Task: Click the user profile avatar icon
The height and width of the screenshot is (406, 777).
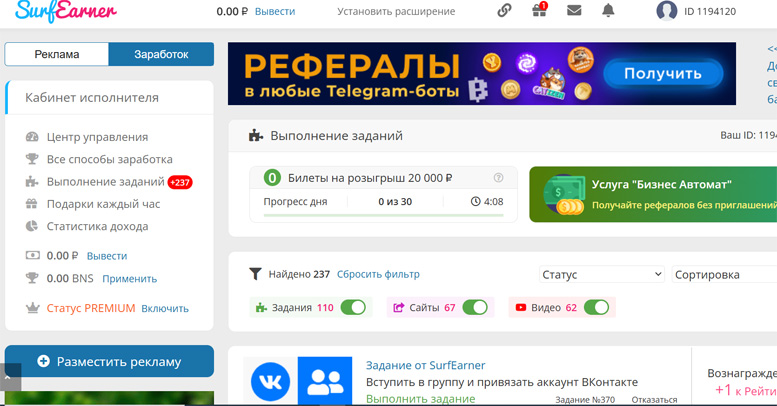Action: 666,10
